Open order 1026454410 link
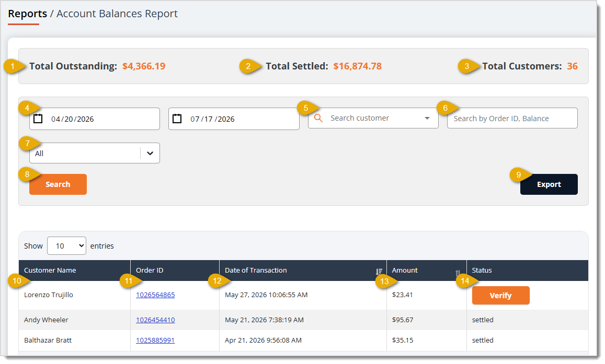The image size is (605, 364). click(x=155, y=320)
